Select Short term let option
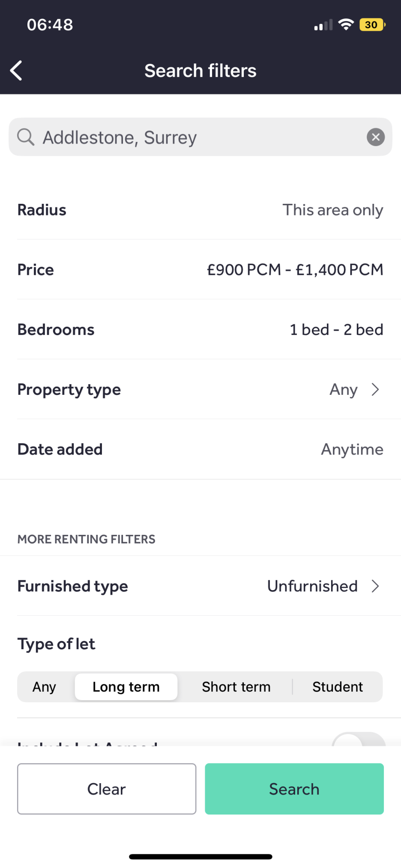 tap(236, 687)
